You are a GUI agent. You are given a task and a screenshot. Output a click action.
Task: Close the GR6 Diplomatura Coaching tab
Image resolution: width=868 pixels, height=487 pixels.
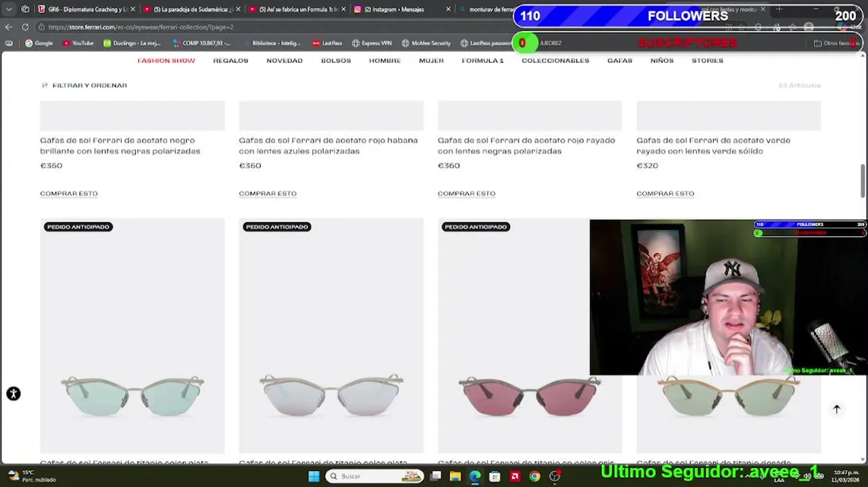click(x=132, y=9)
